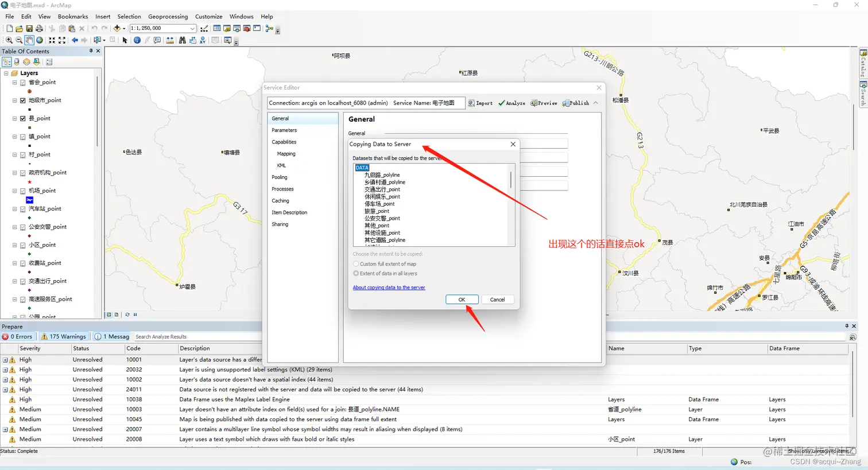Select the Measure ruler tool

click(x=170, y=40)
